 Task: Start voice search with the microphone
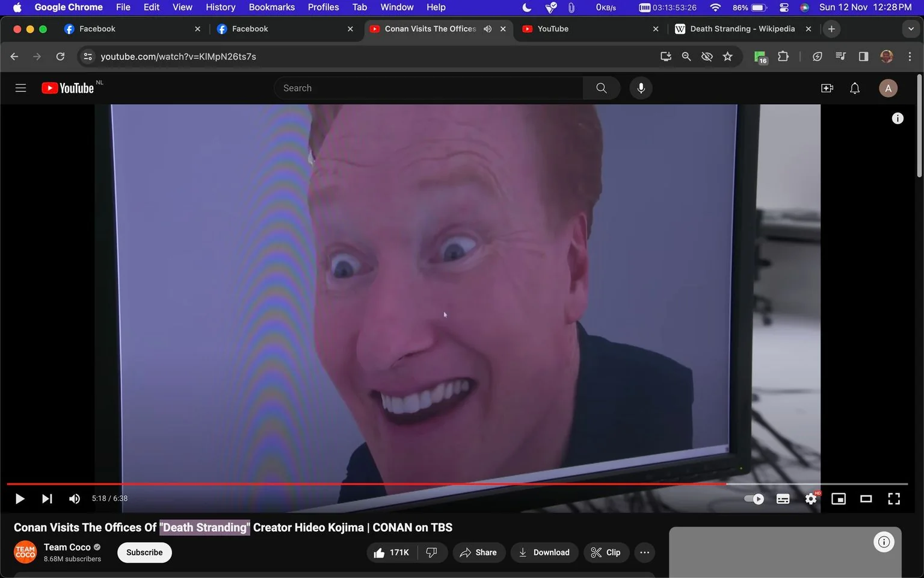point(641,88)
